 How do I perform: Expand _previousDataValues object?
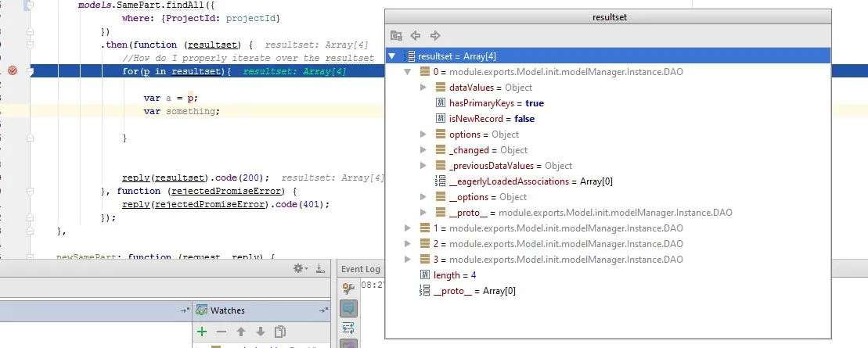point(423,166)
